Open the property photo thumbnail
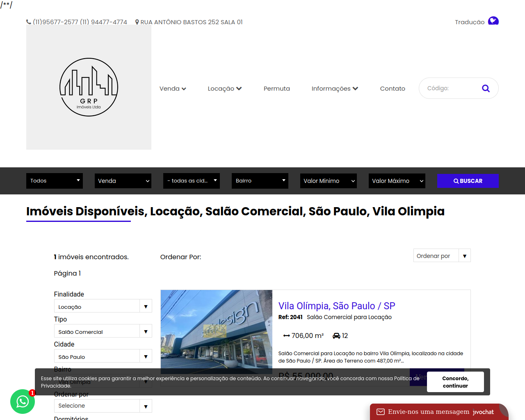Screen dimensions: 525x420 pyautogui.click(x=217, y=329)
